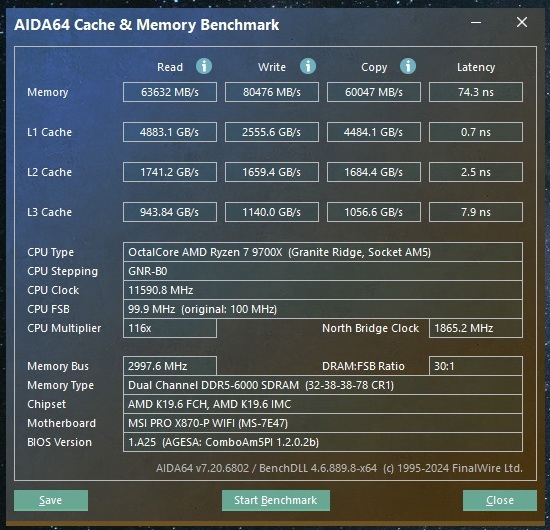
Task: Click the CPU FSB label
Action: (48, 309)
